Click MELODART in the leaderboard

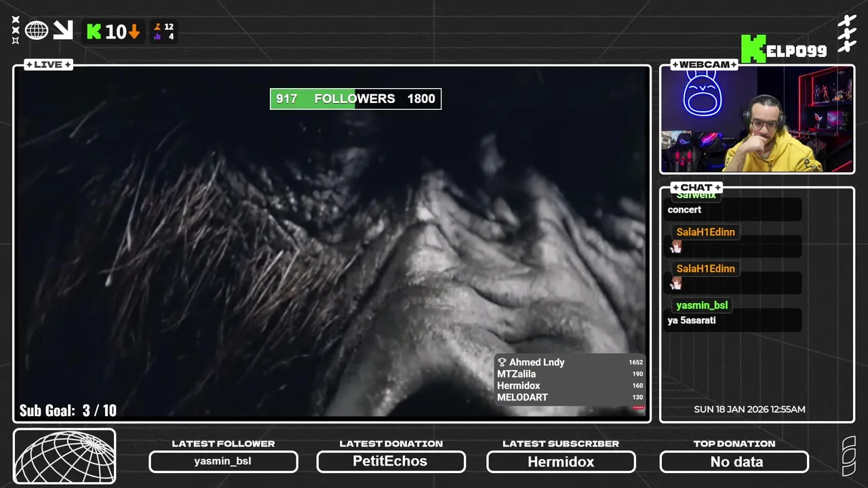pyautogui.click(x=522, y=397)
